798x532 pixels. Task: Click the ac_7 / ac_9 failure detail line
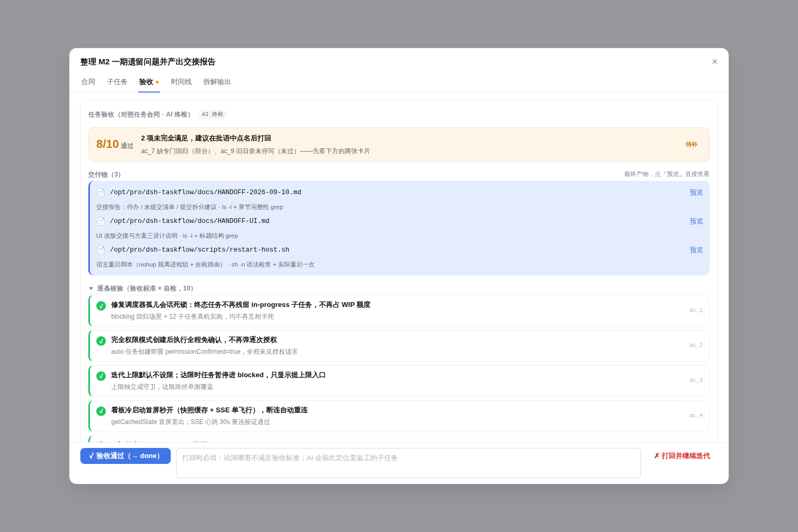[x=255, y=151]
